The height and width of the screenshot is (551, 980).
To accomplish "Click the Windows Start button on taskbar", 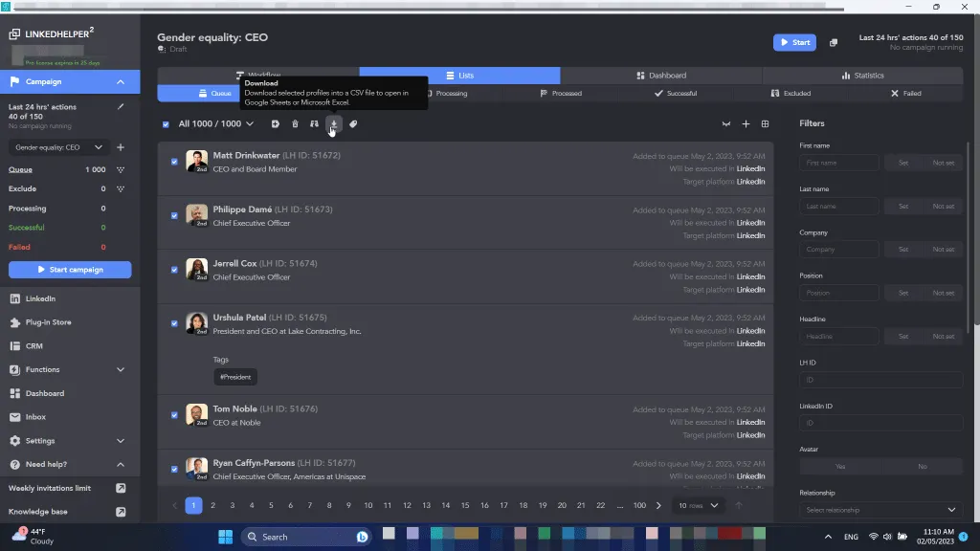I will coord(225,537).
